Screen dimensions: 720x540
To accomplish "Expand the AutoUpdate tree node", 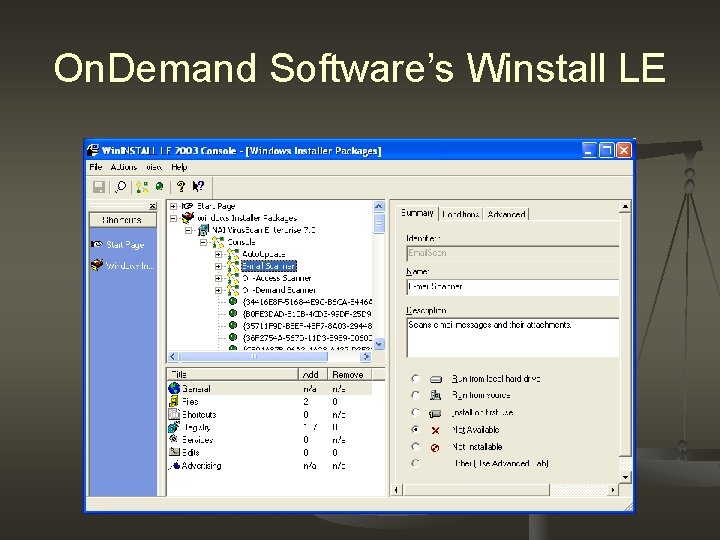I will [219, 254].
